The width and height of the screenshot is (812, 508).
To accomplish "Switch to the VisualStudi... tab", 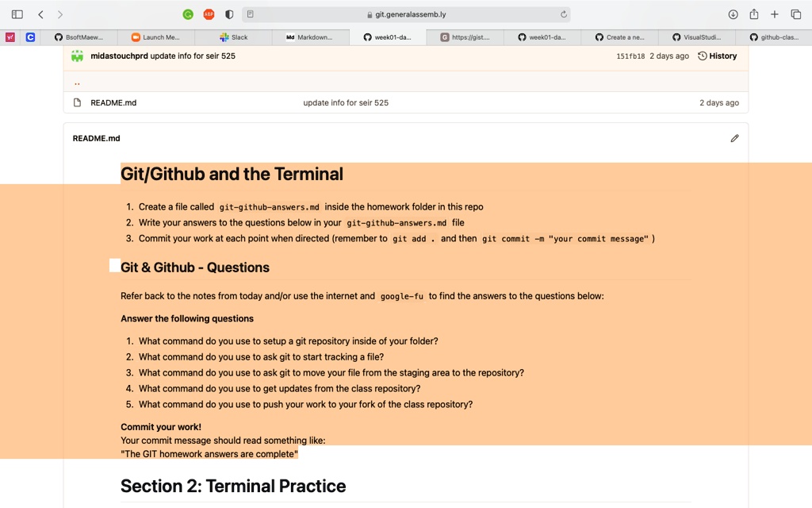I will (697, 37).
